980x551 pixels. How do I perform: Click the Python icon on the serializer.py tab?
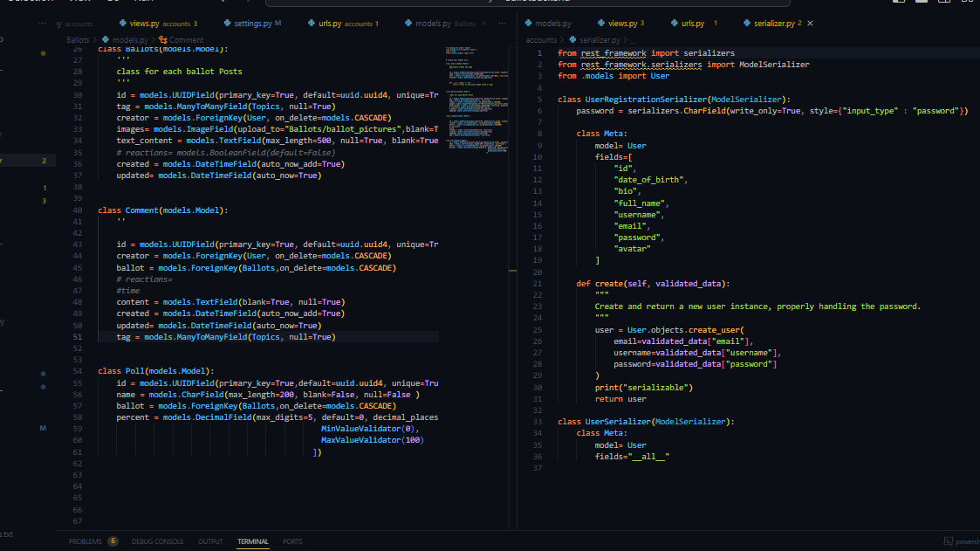[x=747, y=24]
